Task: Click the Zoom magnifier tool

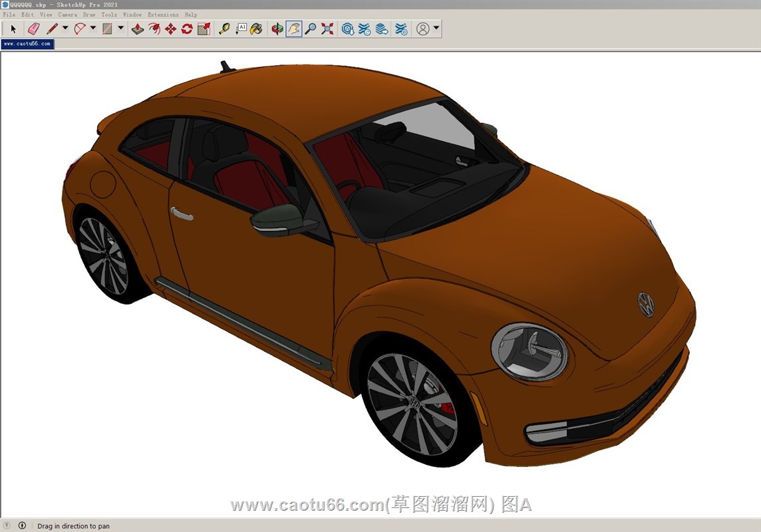Action: pos(311,29)
